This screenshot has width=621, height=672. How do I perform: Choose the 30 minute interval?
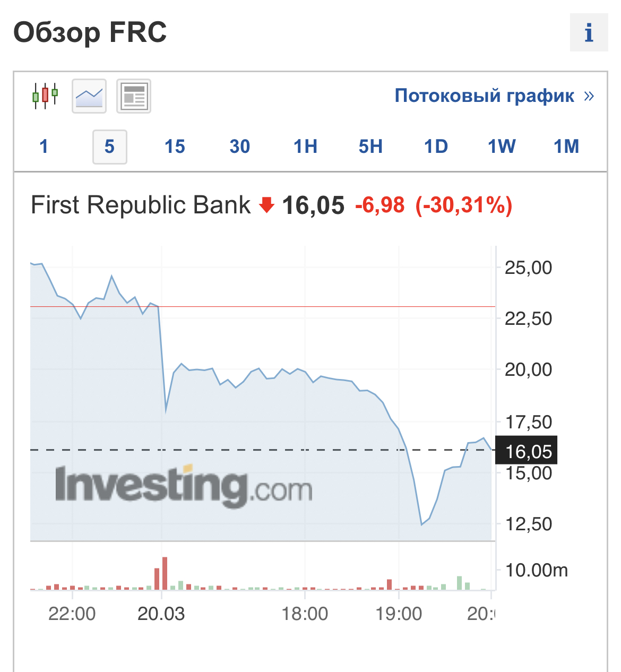240,147
